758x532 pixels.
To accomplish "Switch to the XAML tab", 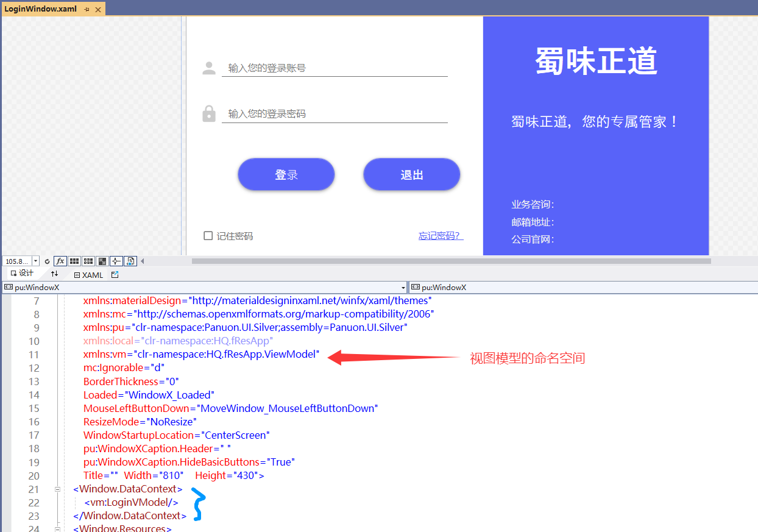I will pyautogui.click(x=89, y=275).
